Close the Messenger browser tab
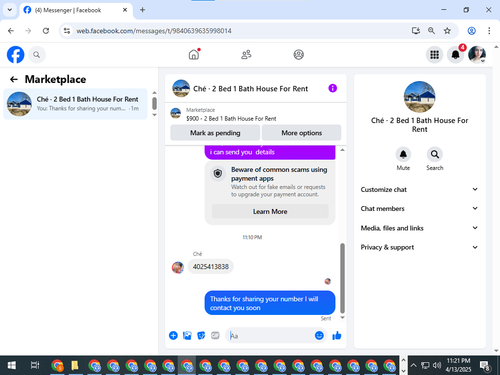The width and height of the screenshot is (500, 375). 125,10
